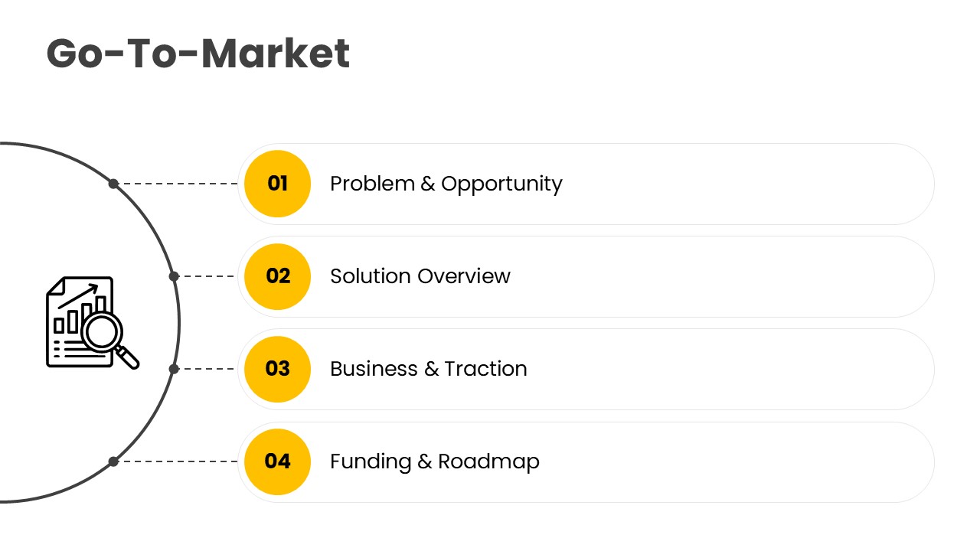Image resolution: width=980 pixels, height=551 pixels.
Task: Select the dashed connector line to 01
Action: coord(180,184)
